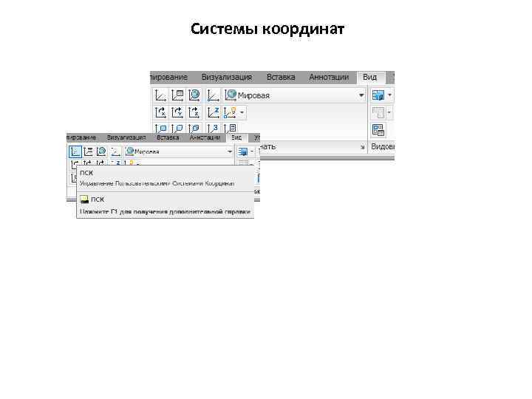Open the Мировая combo box in the smaller ribbon
The width and height of the screenshot is (532, 399).
click(179, 151)
